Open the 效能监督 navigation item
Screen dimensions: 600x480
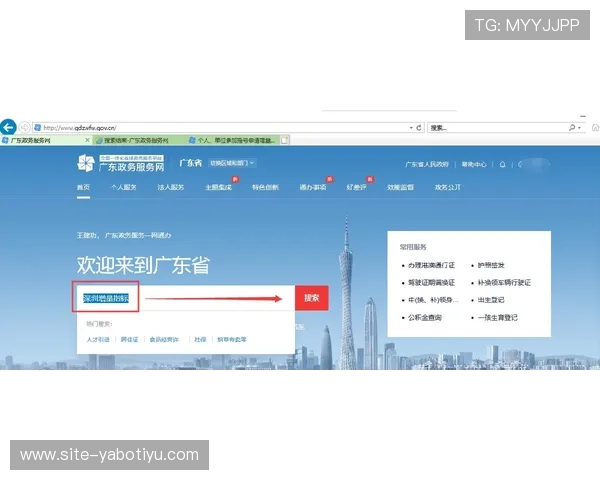pos(400,187)
